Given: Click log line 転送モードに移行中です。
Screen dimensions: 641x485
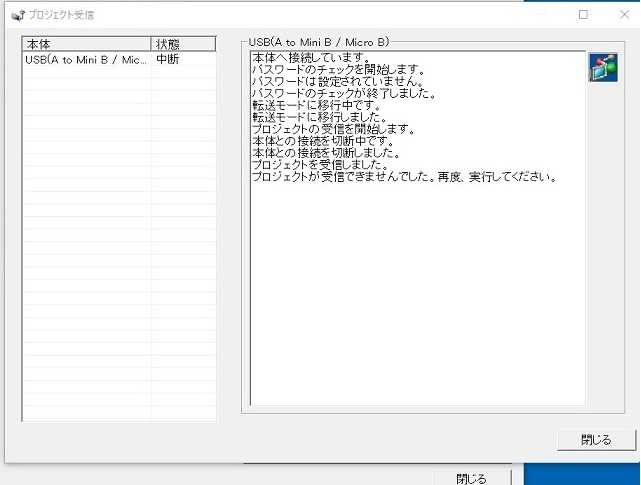Looking at the screenshot, I should point(317,105).
